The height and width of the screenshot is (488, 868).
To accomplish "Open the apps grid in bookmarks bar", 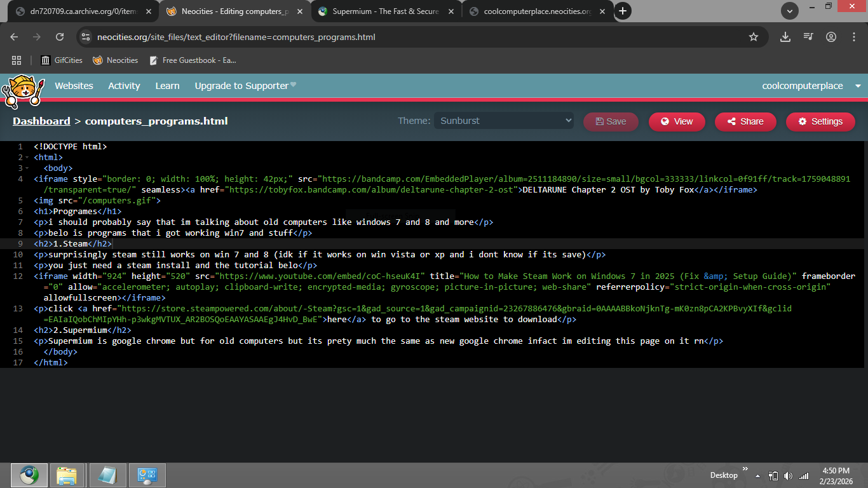I will coord(17,60).
